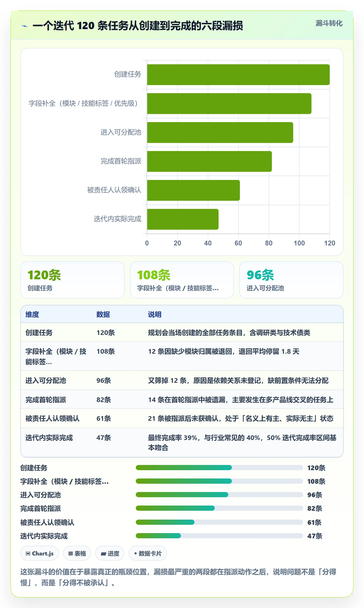Open the 120条 创建任务 stat card
The width and height of the screenshot is (364, 608).
click(x=73, y=280)
